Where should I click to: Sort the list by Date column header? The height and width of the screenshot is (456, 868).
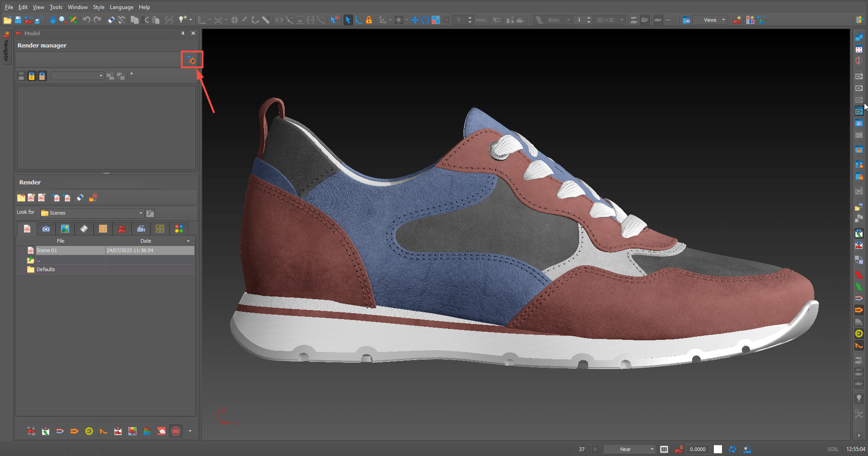tap(146, 241)
